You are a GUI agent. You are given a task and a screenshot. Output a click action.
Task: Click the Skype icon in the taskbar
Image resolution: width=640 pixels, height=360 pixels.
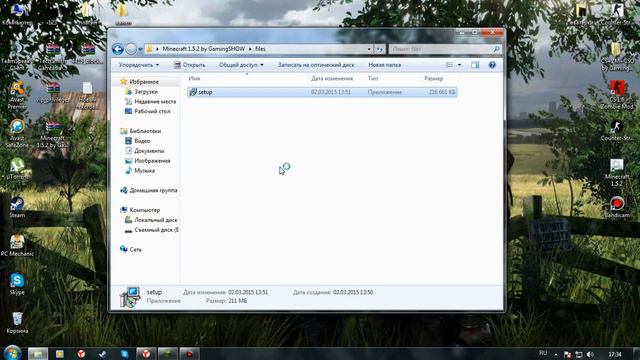(x=124, y=354)
